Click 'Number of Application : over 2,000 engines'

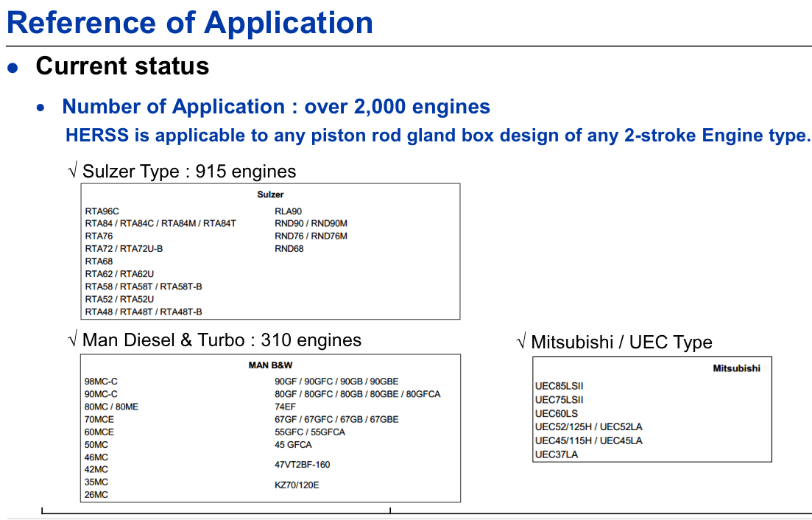(x=276, y=107)
